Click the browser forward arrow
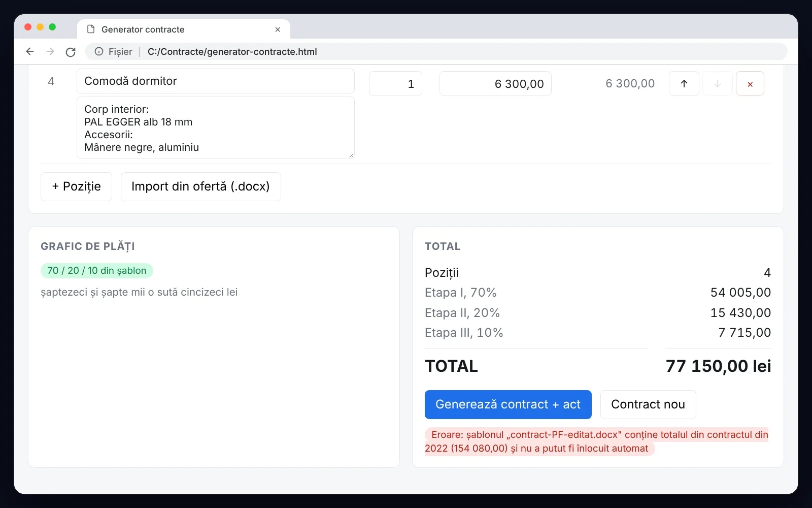The width and height of the screenshot is (812, 508). (50, 51)
